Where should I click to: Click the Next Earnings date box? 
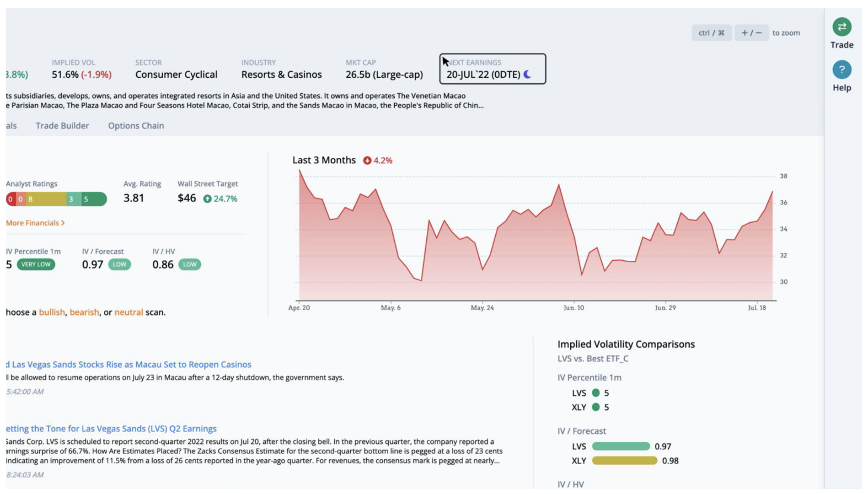[x=492, y=69]
